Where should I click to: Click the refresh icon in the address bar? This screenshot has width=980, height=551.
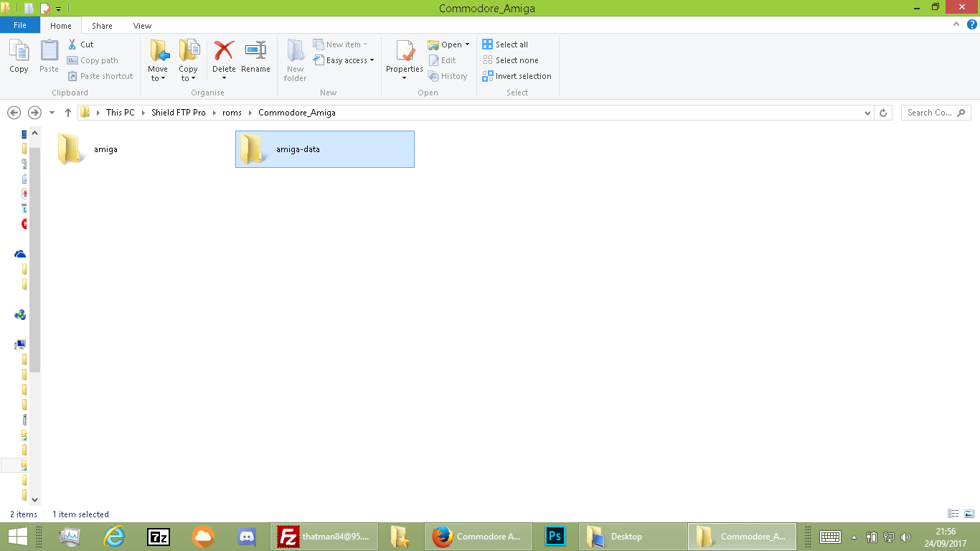click(882, 112)
